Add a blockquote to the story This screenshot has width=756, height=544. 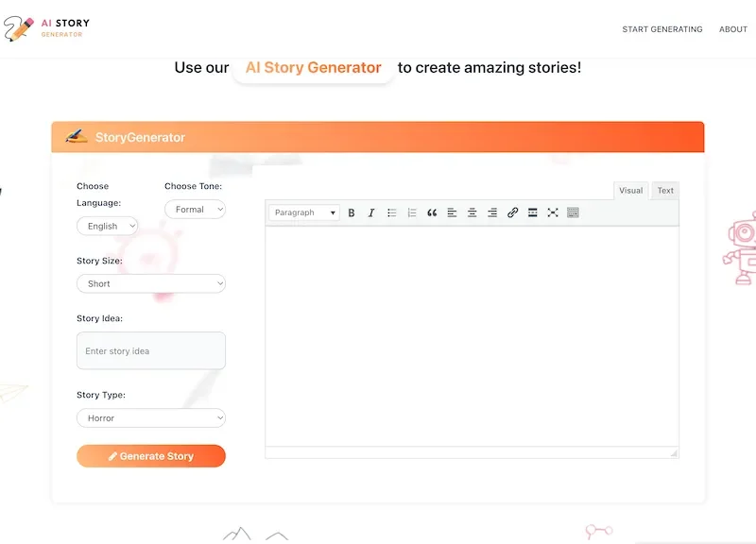point(432,212)
